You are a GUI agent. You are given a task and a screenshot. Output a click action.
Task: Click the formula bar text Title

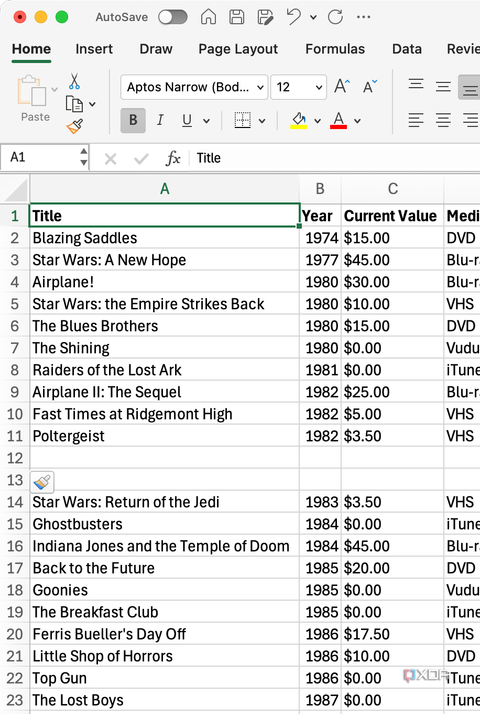click(x=209, y=158)
